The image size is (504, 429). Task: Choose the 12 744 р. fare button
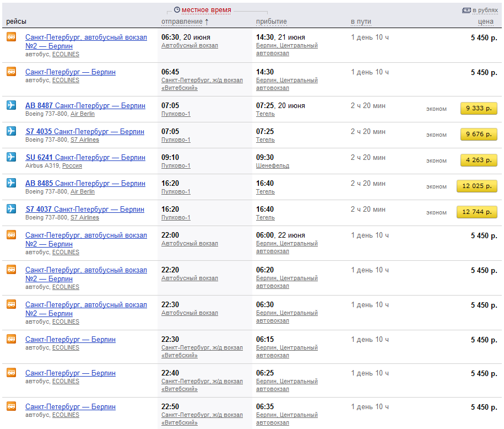pyautogui.click(x=476, y=212)
